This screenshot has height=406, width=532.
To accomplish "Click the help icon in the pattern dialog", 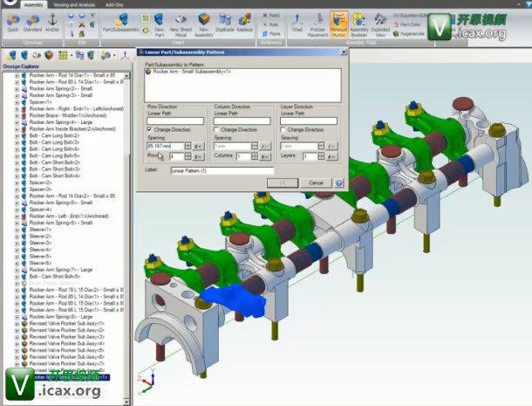I will click(338, 182).
